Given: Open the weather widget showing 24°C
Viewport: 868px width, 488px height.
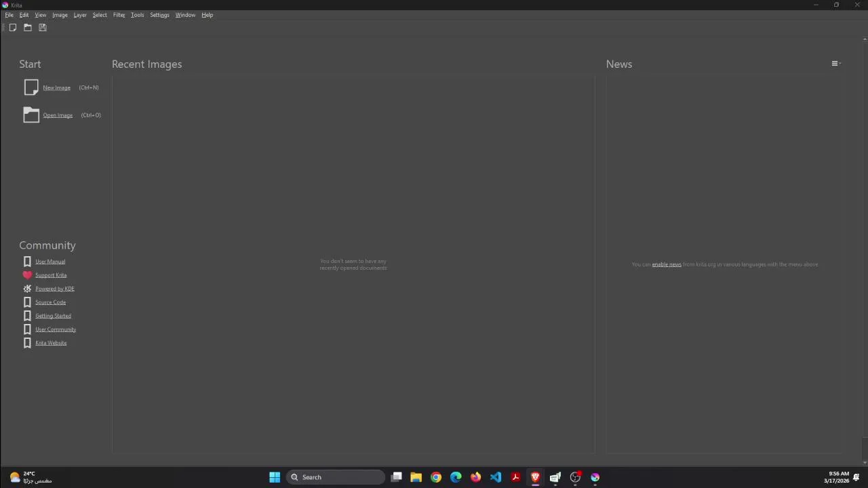Looking at the screenshot, I should coord(31,477).
